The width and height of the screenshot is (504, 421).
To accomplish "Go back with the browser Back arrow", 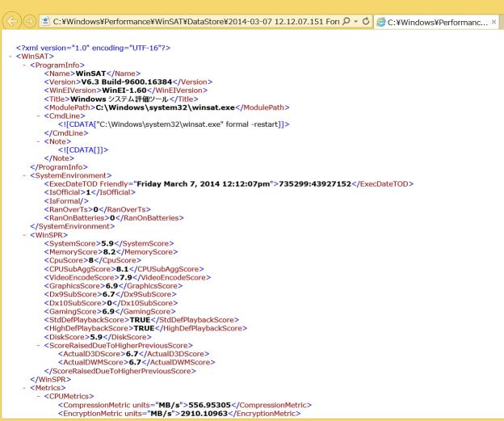I will point(12,21).
